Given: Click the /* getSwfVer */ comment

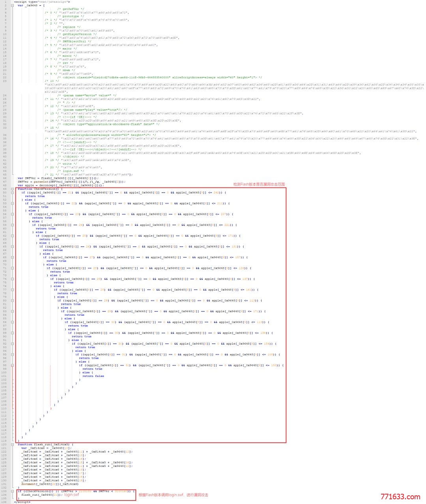Looking at the screenshot, I should (71, 9).
